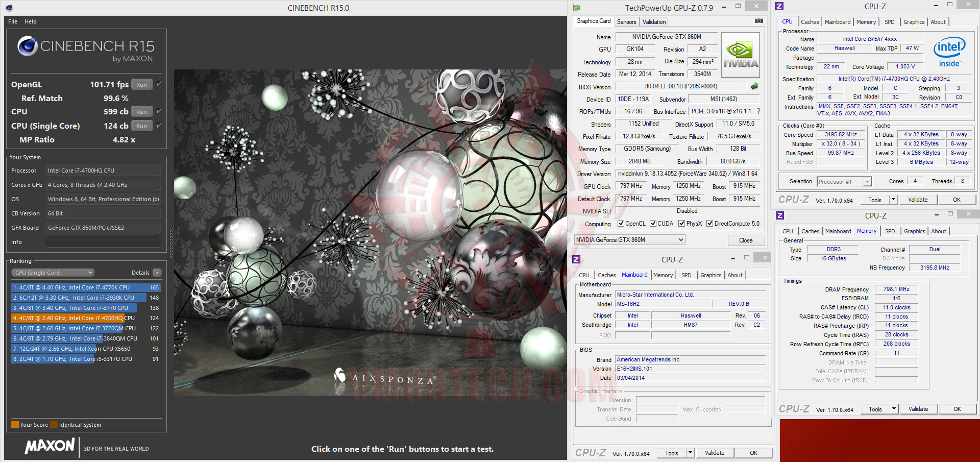This screenshot has width=980, height=462.
Task: Toggle the OpenGL test checkbox
Action: pos(159,84)
